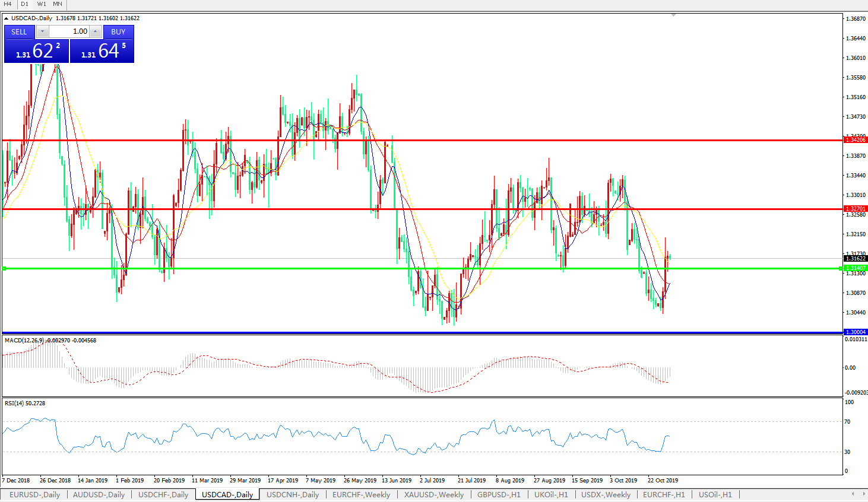Select the D1 daily timeframe
This screenshot has height=502, width=868.
[x=25, y=4]
